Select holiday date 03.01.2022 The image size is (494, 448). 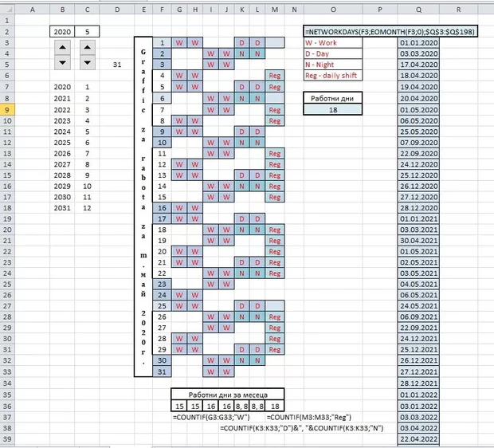click(x=418, y=406)
